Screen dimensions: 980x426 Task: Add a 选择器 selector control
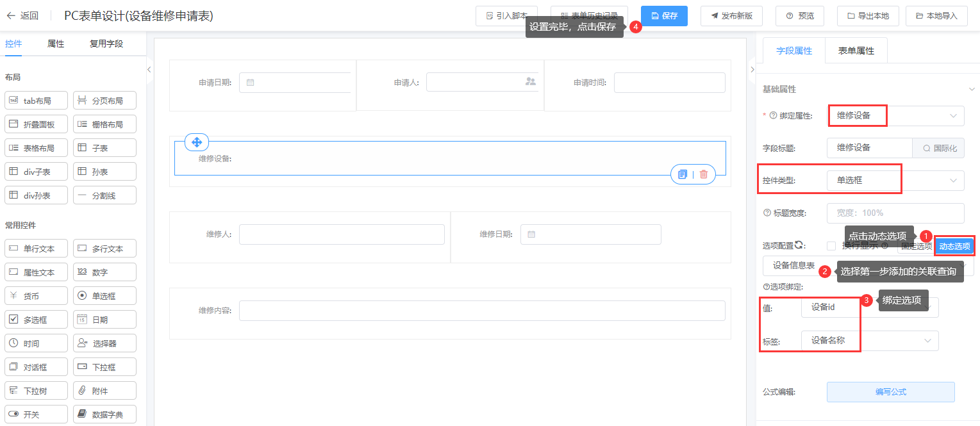pos(104,343)
